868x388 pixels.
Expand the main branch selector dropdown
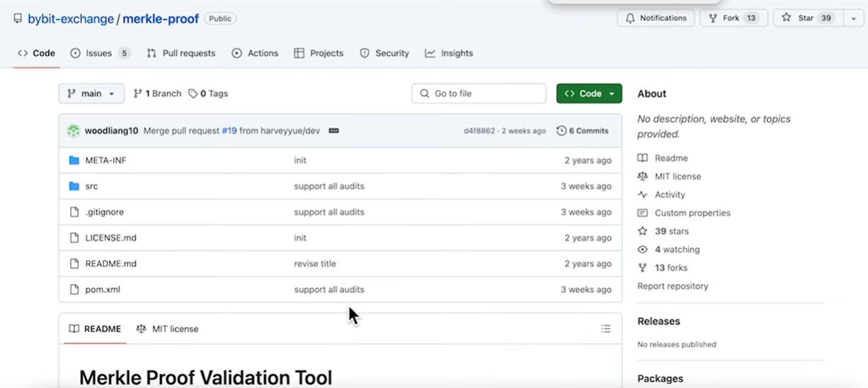pyautogui.click(x=91, y=93)
